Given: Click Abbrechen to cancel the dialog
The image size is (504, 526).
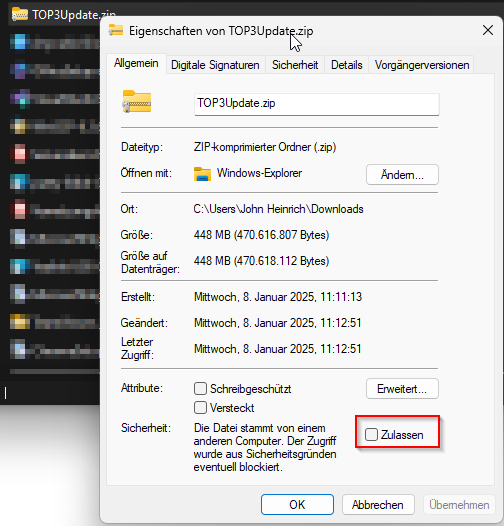Looking at the screenshot, I should tap(378, 504).
